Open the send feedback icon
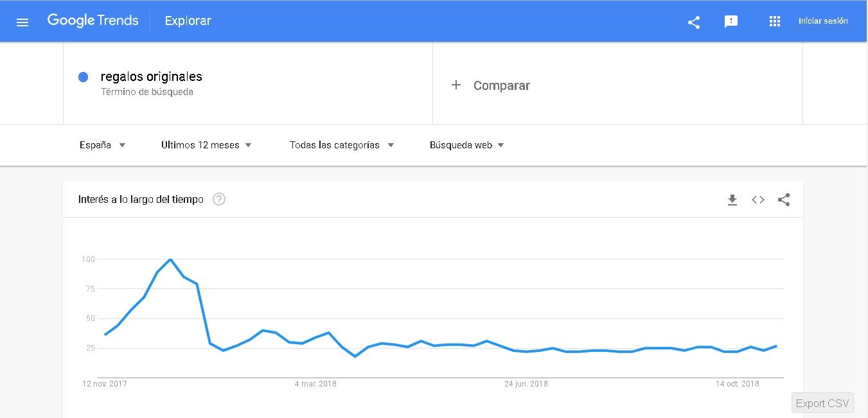 pos(731,22)
